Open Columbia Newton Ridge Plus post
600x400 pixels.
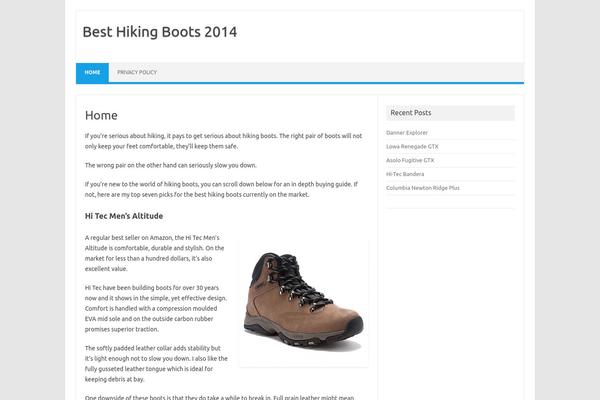tap(422, 188)
